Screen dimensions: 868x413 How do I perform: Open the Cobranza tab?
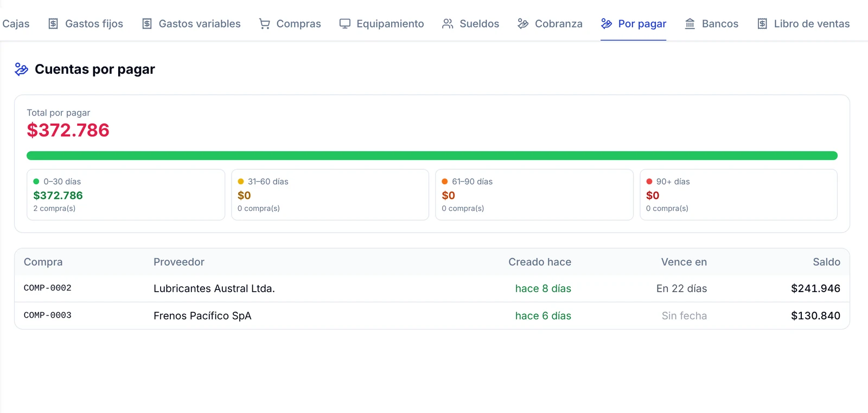coord(550,24)
